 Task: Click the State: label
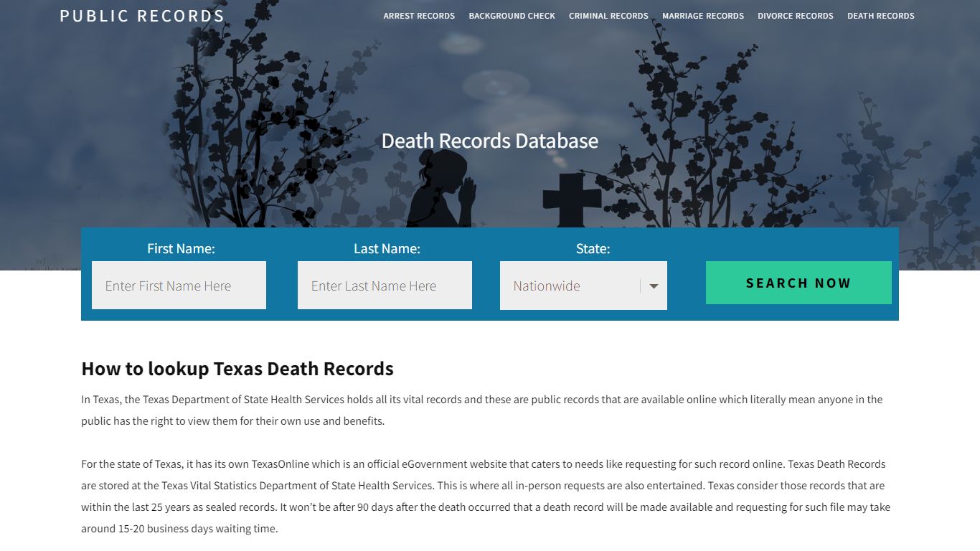(593, 249)
